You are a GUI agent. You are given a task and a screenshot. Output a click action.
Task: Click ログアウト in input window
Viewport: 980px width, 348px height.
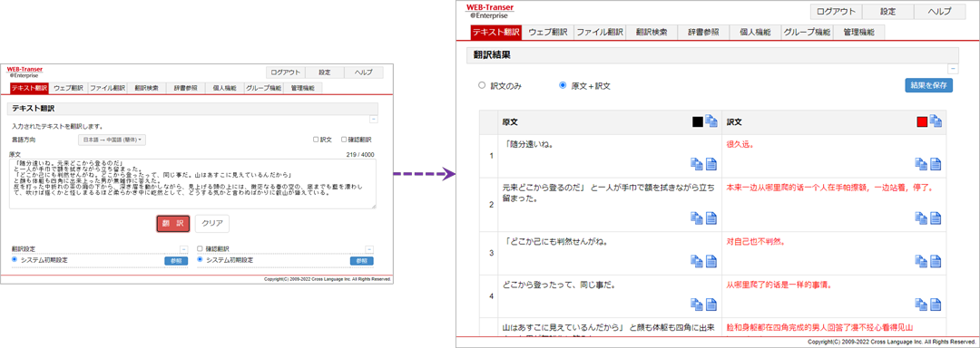pos(286,72)
